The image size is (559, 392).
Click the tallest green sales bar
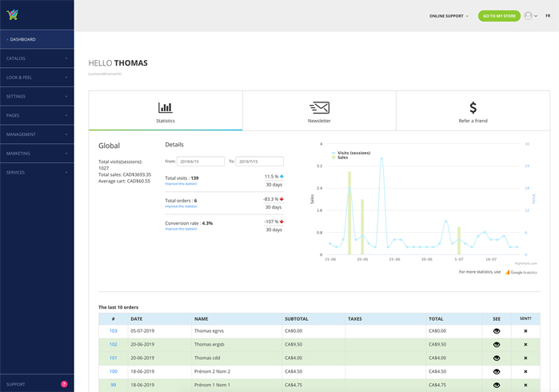tap(349, 214)
